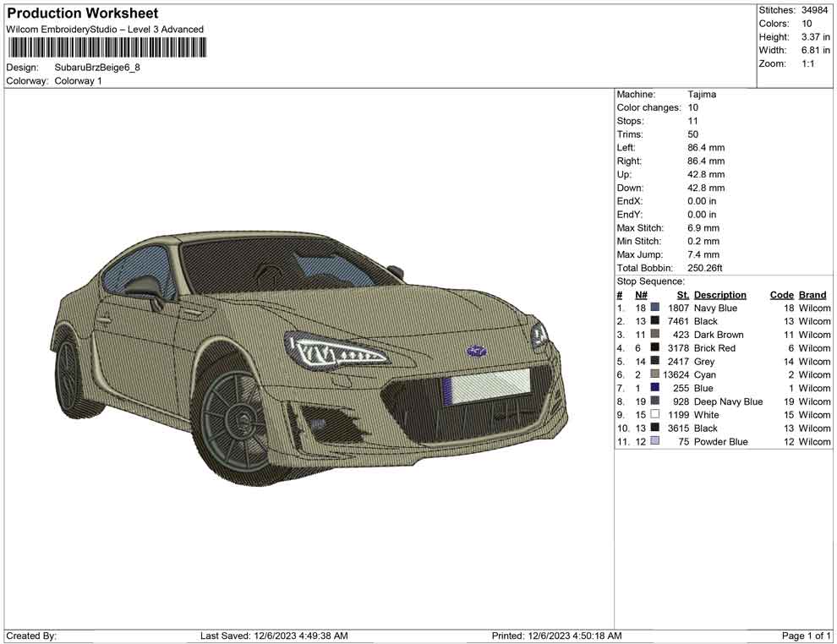Expand the Stop Sequence section
The height and width of the screenshot is (644, 837).
(650, 281)
